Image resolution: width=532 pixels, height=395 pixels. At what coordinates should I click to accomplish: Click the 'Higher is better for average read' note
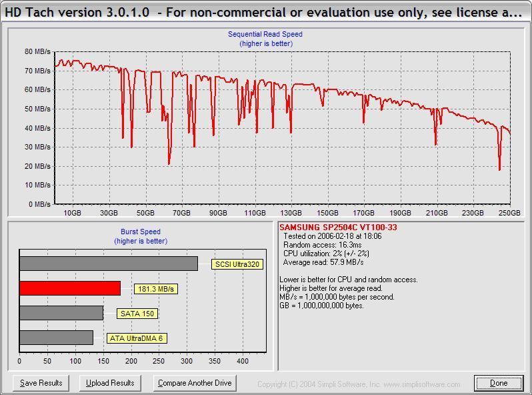331,288
